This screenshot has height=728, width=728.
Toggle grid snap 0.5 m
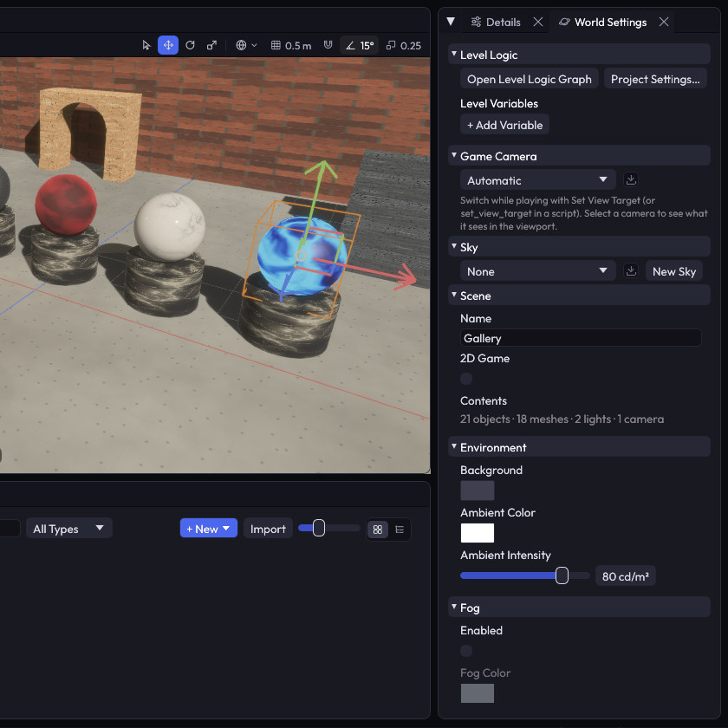pos(291,45)
